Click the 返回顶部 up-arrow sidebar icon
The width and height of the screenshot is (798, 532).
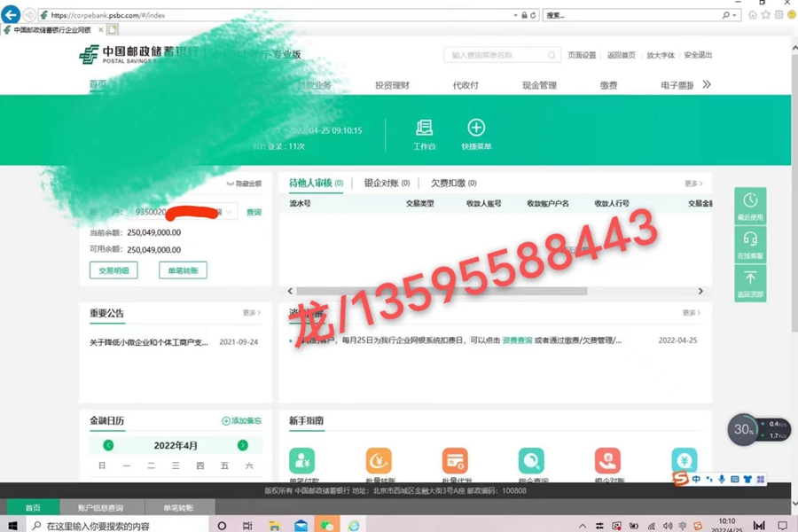pyautogui.click(x=750, y=283)
